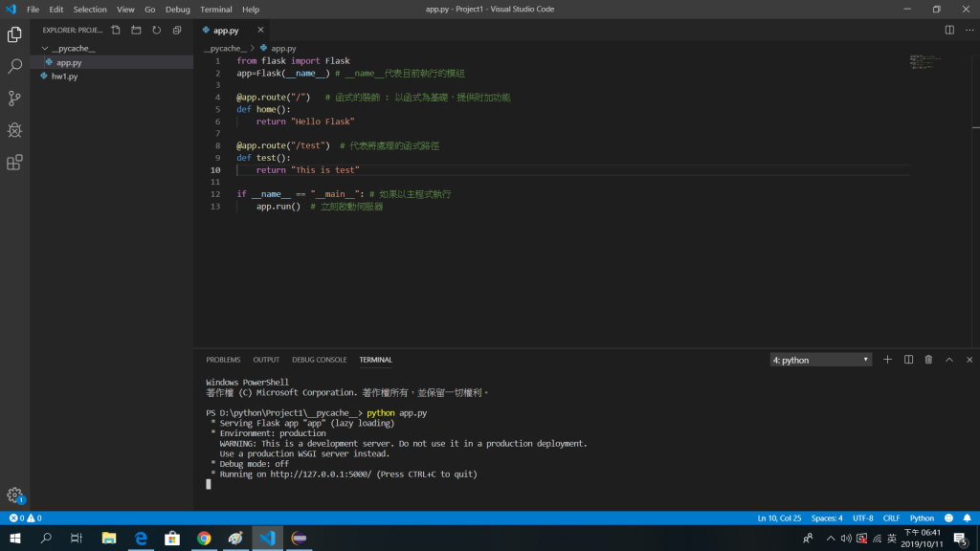Viewport: 980px width, 551px height.
Task: Change indentation via 'Spaces: 4'
Action: [x=826, y=518]
